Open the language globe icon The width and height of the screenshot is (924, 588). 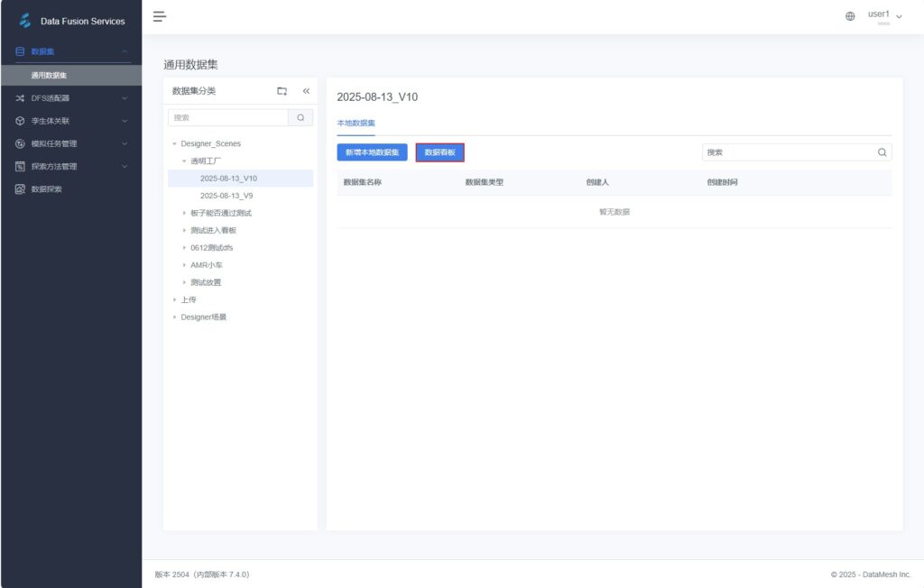point(850,16)
